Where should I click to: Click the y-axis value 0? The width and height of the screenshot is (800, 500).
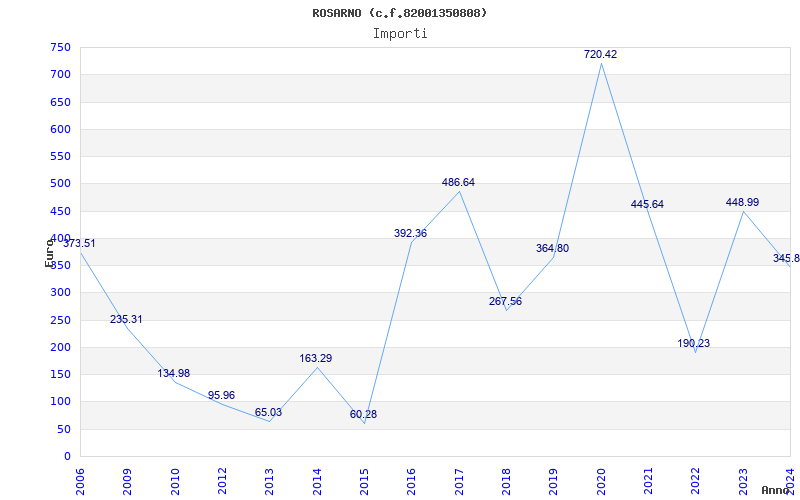click(67, 456)
